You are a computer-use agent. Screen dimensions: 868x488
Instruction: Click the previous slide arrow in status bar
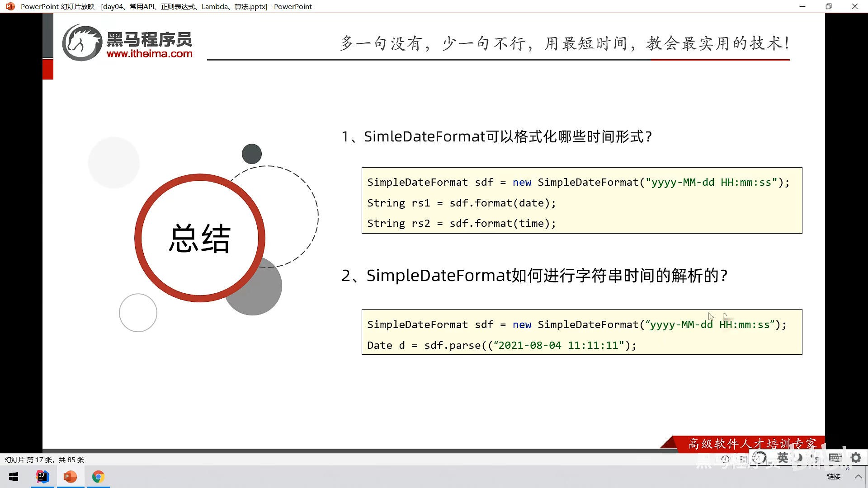tap(725, 459)
